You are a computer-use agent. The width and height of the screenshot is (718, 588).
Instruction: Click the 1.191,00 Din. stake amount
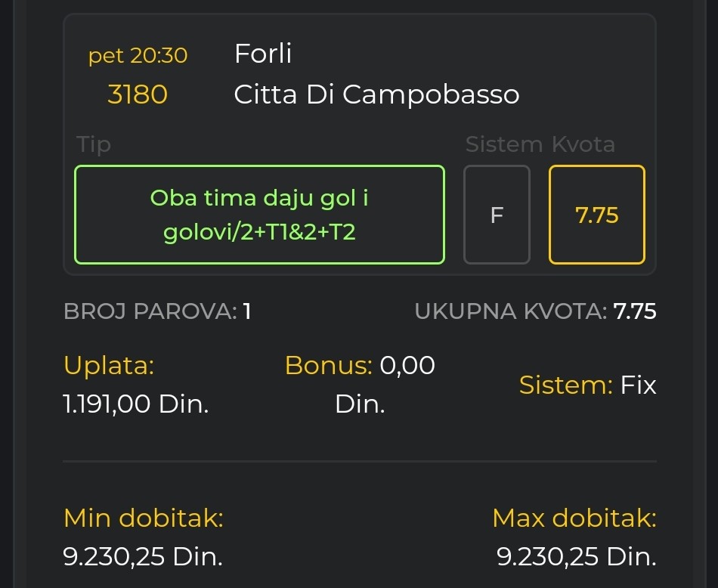point(136,404)
